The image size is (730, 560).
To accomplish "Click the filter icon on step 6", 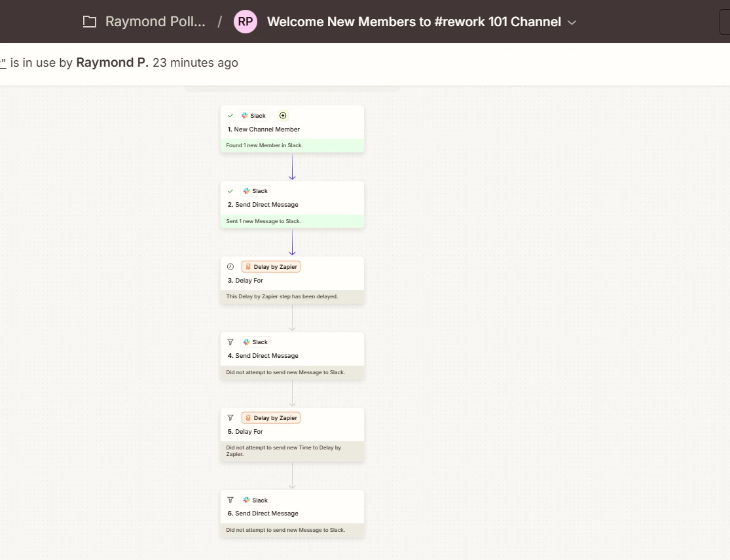I will tap(230, 500).
